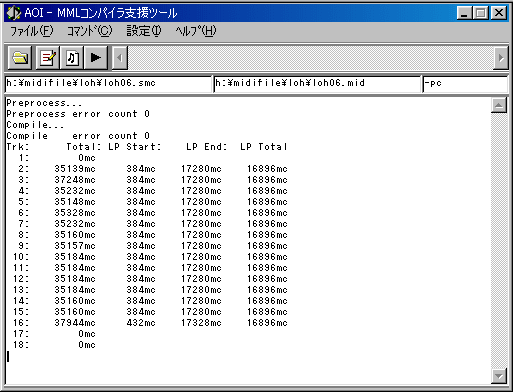This screenshot has height=392, width=513.
Task: Click track 17 total value 0mc
Action: click(87, 334)
